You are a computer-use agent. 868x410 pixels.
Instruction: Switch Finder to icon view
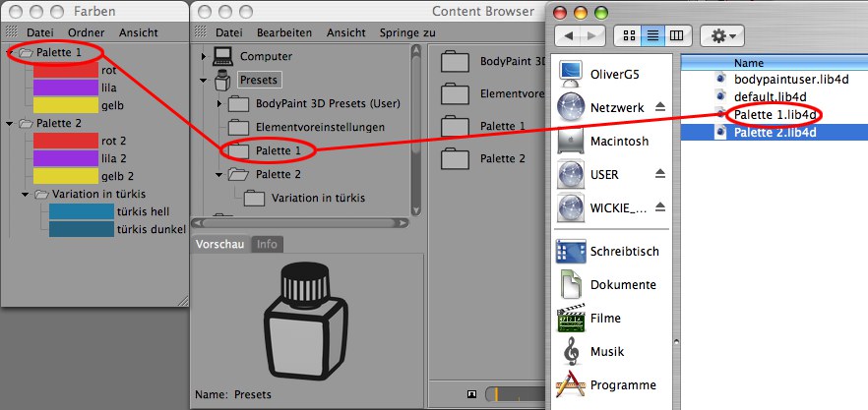coord(628,36)
